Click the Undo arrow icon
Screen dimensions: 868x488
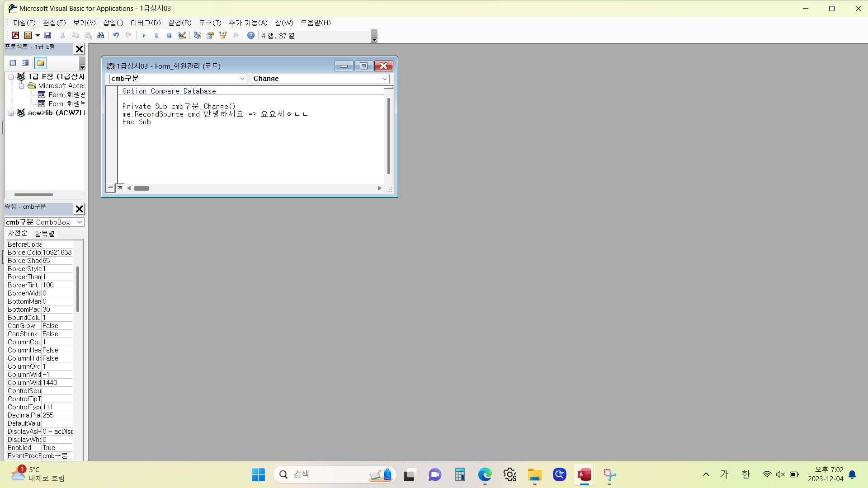(116, 35)
